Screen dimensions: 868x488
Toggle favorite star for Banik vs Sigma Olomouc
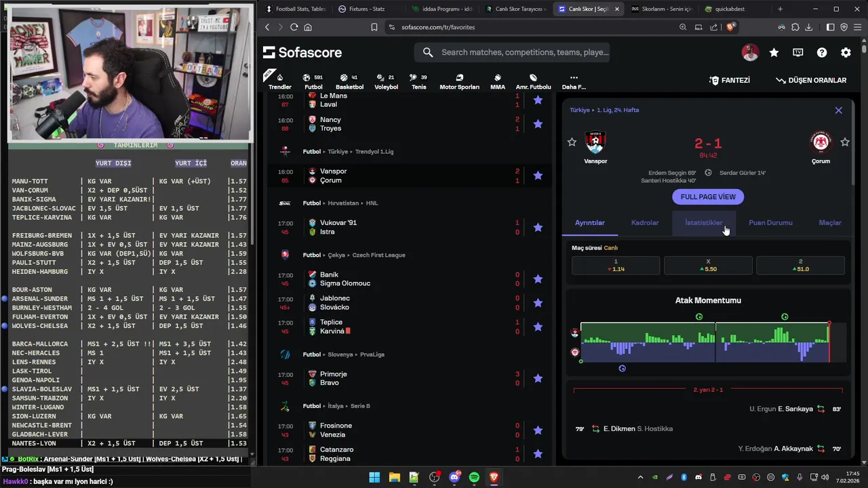pos(538,279)
